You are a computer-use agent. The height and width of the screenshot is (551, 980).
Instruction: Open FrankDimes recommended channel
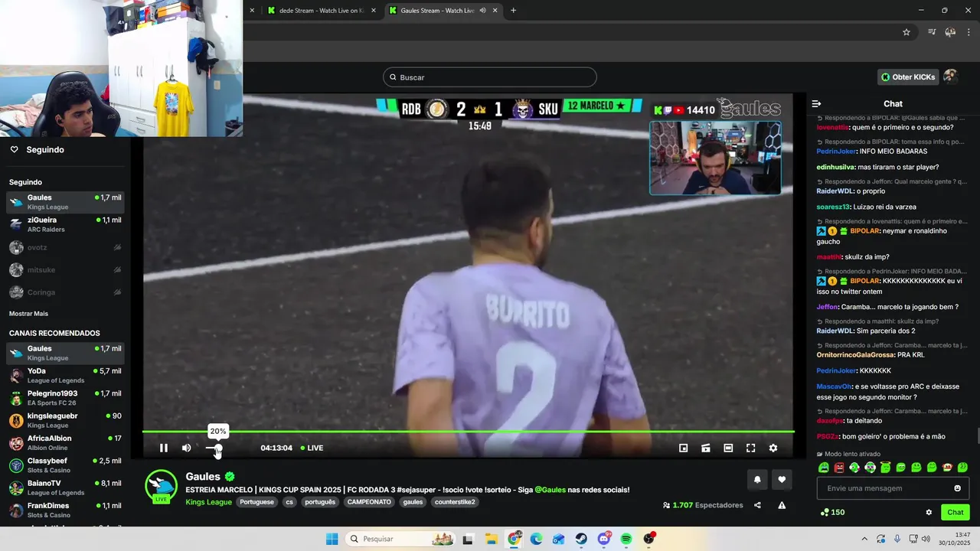[65, 510]
